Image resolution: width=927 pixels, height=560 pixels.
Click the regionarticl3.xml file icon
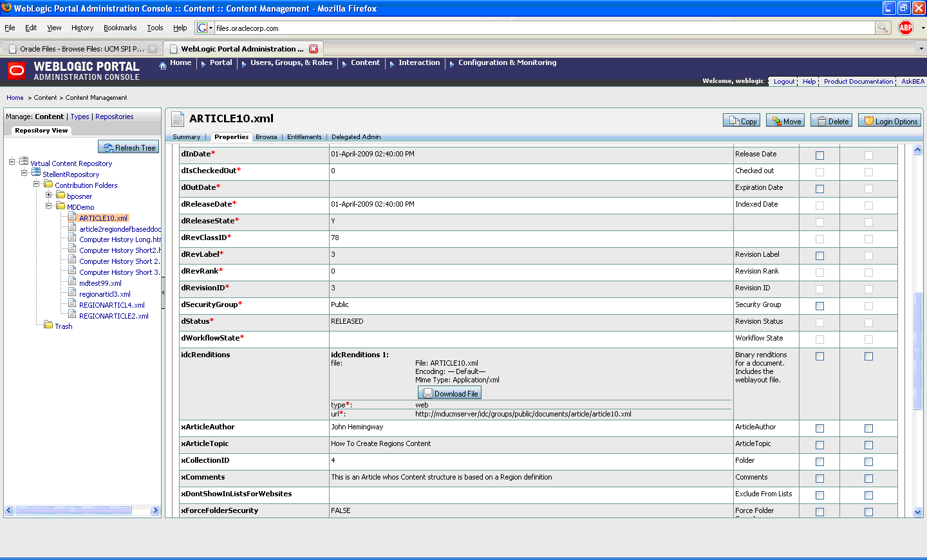click(x=73, y=293)
